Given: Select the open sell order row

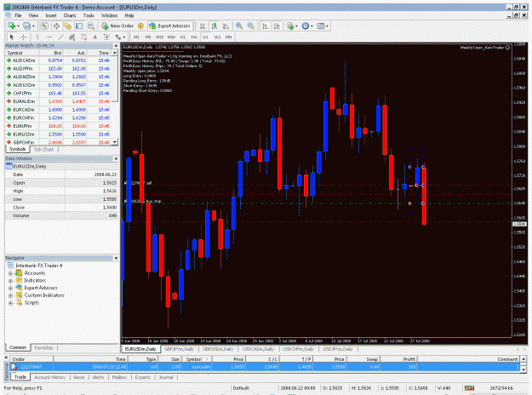Looking at the screenshot, I should [x=265, y=367].
